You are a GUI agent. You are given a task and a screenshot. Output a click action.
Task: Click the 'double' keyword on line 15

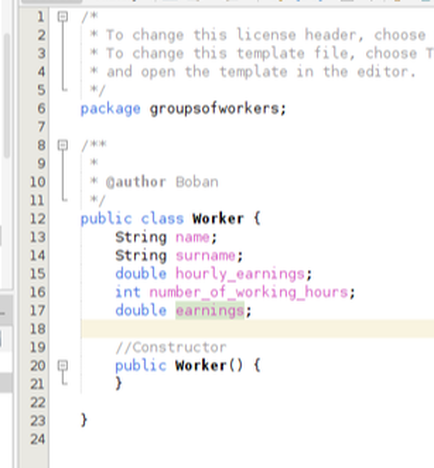(x=141, y=274)
